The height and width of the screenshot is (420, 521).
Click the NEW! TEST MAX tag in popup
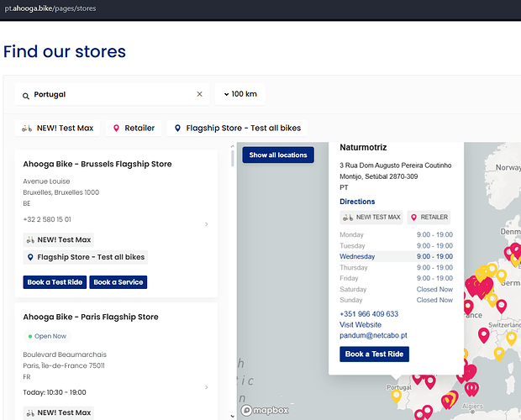pyautogui.click(x=371, y=218)
